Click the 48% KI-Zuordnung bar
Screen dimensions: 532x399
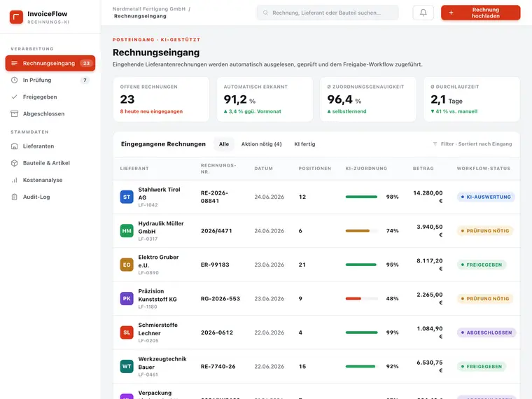click(x=362, y=299)
